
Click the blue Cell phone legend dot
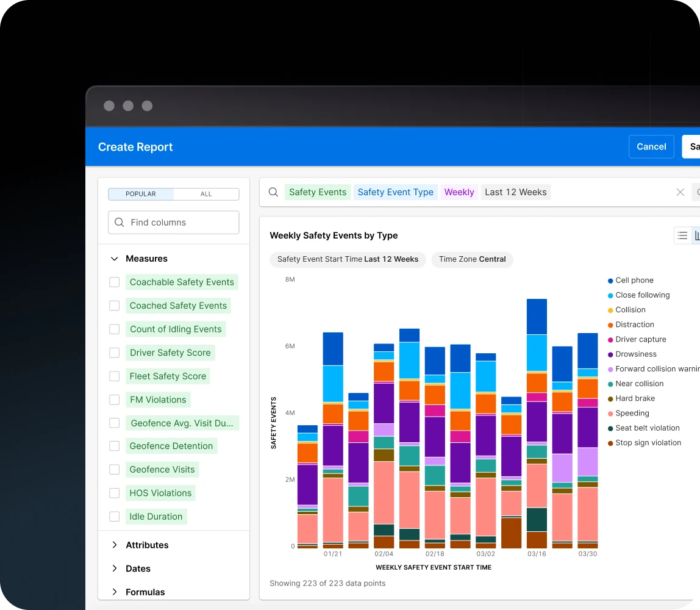pyautogui.click(x=610, y=280)
